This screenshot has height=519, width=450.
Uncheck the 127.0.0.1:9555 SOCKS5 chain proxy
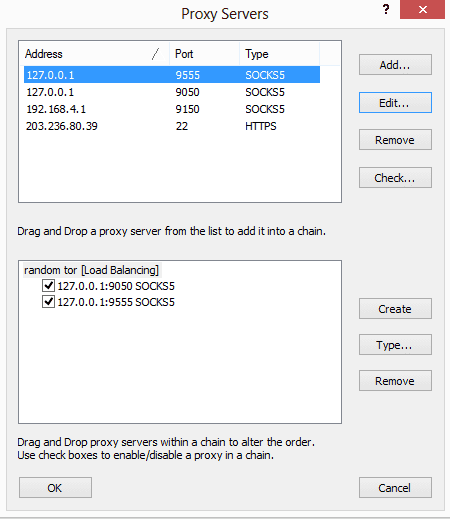tap(48, 302)
